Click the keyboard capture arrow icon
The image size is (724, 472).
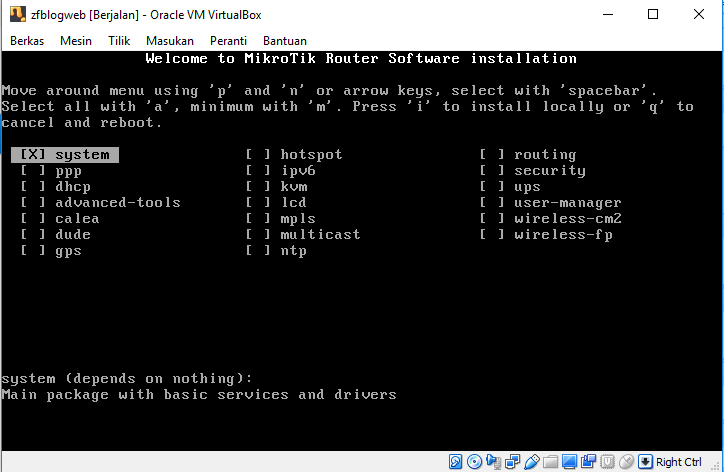click(646, 461)
